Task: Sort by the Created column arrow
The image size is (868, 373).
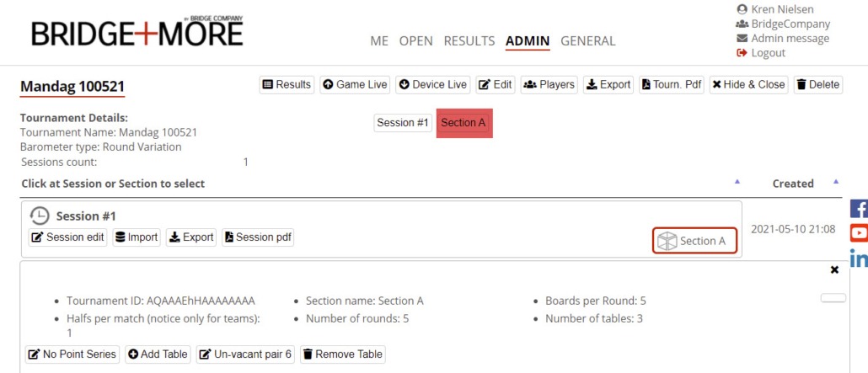Action: pos(836,182)
